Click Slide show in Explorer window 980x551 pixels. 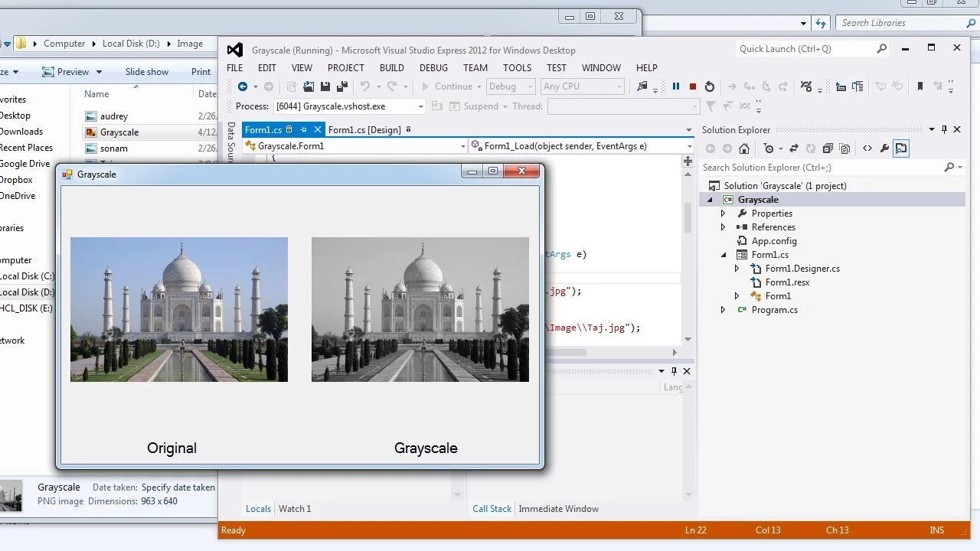tap(147, 72)
